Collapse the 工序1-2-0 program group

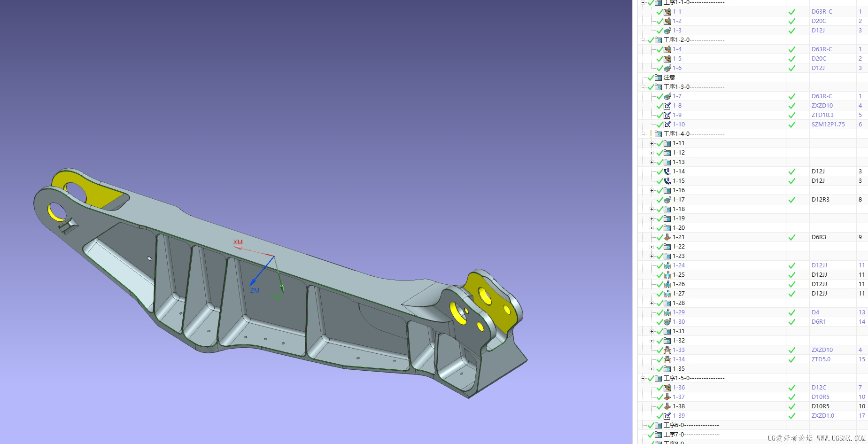click(x=643, y=40)
